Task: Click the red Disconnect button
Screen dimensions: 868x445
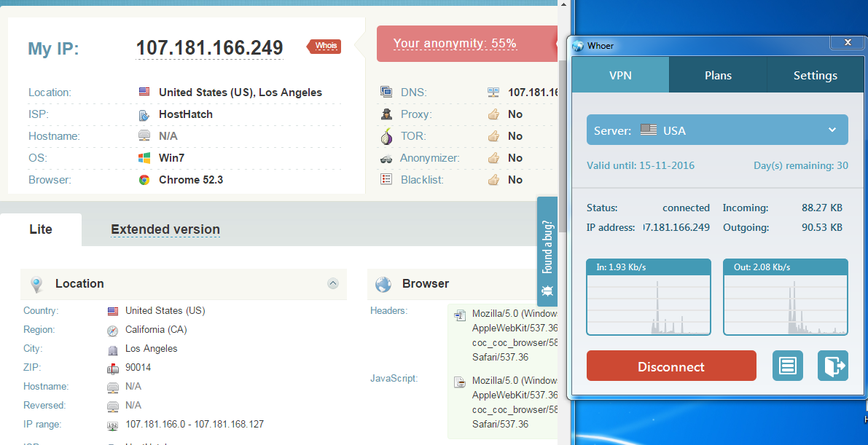Action: (x=671, y=366)
